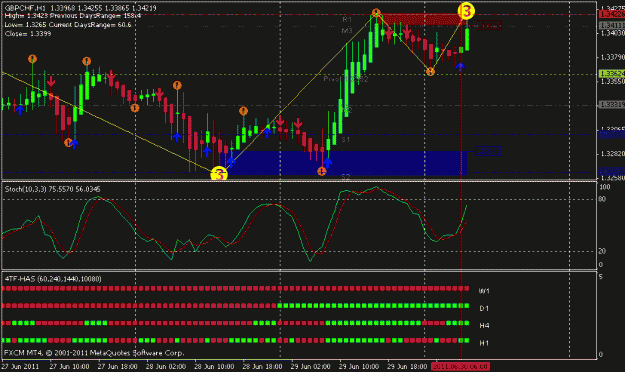Click the 4TF-HAS (60,240,1440,10080) indicator label
The image size is (625, 372).
pyautogui.click(x=53, y=279)
